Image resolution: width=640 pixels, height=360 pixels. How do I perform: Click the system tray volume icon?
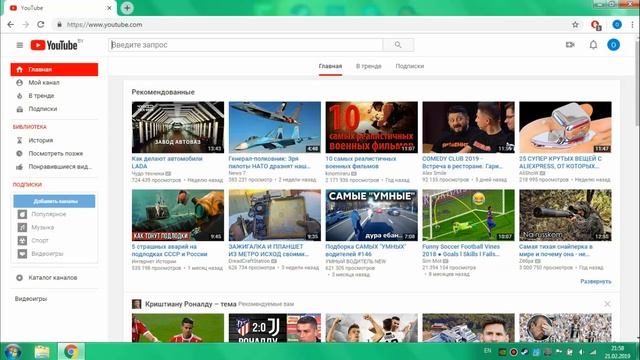(x=582, y=352)
